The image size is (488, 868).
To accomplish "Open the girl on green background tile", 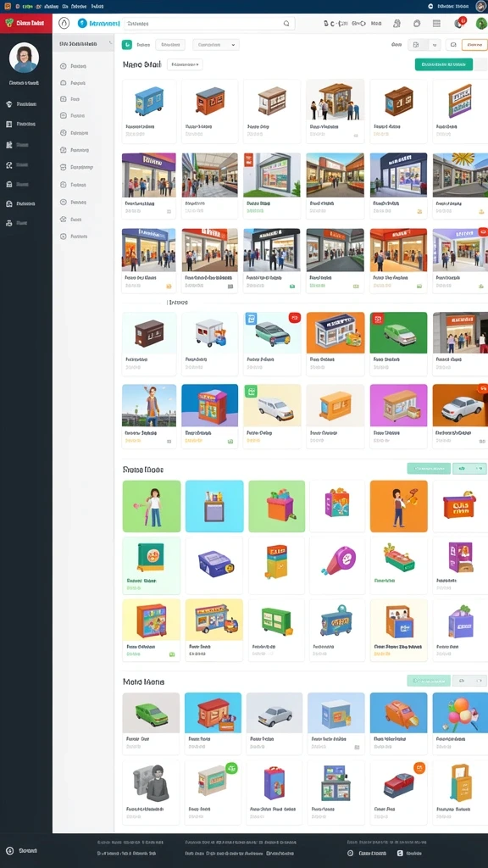I will point(152,506).
